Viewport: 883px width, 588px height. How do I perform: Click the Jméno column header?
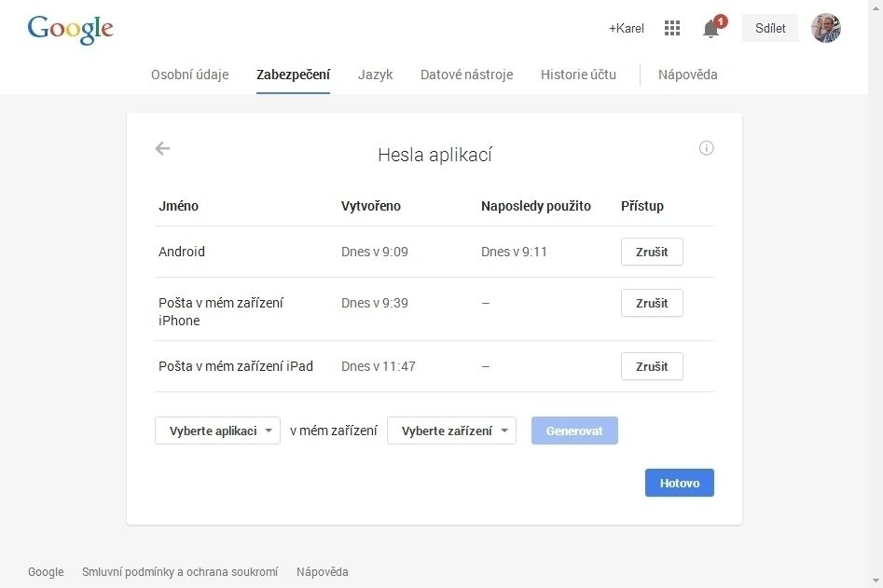click(178, 206)
